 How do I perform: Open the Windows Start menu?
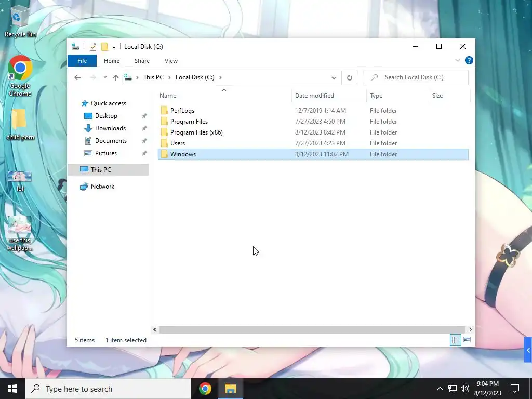(12, 389)
